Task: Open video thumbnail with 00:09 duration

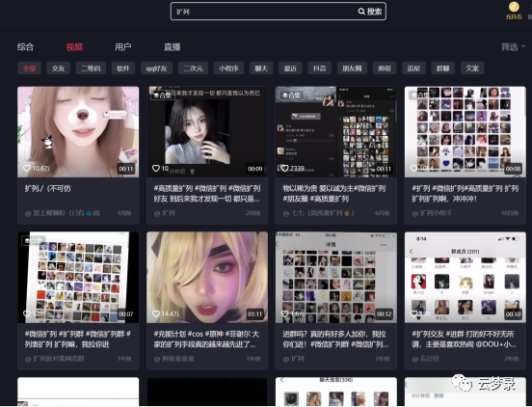Action: [207, 132]
